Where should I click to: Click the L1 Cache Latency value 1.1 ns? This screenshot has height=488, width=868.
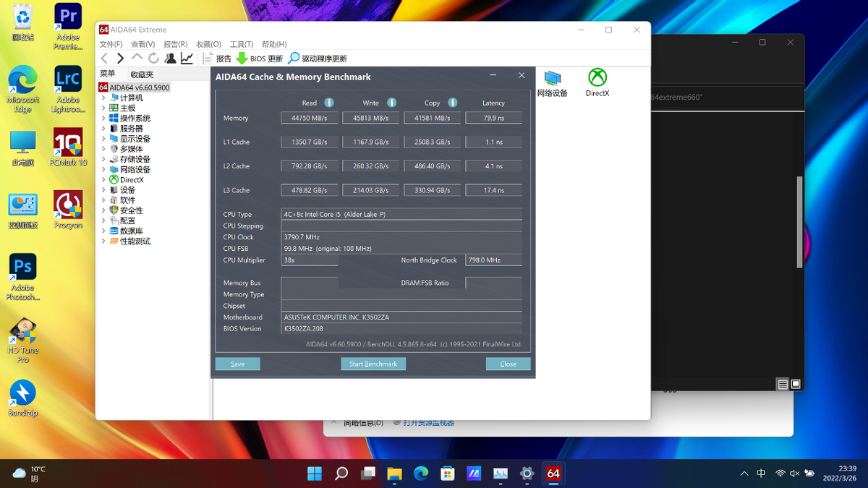coord(493,142)
